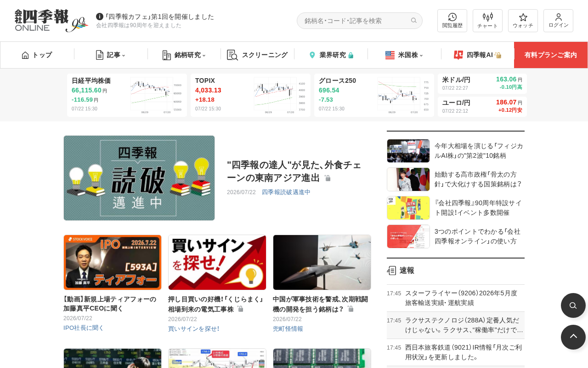Screen dimensions: 588x368
Task: Open the グロース250 index card
Action: pos(374,95)
